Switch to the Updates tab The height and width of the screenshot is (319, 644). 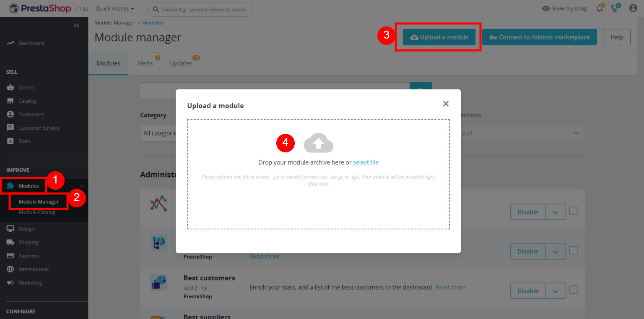tap(181, 63)
